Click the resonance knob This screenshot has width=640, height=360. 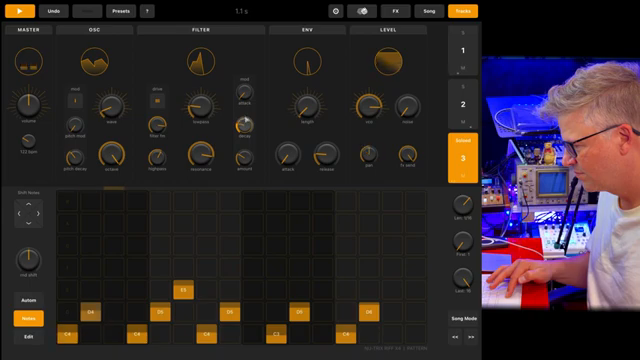pyautogui.click(x=201, y=154)
